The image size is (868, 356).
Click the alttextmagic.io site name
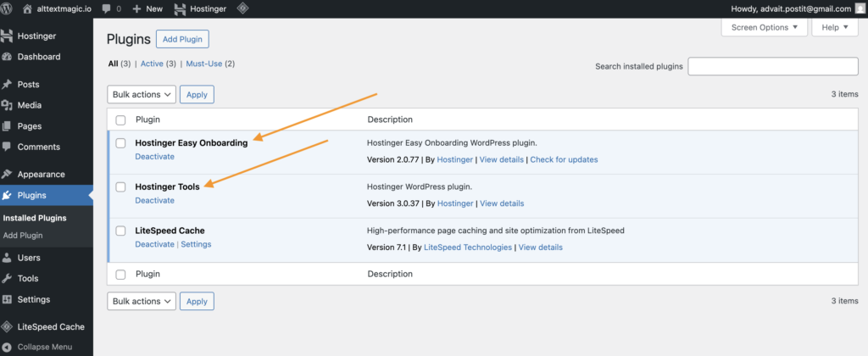click(x=64, y=8)
